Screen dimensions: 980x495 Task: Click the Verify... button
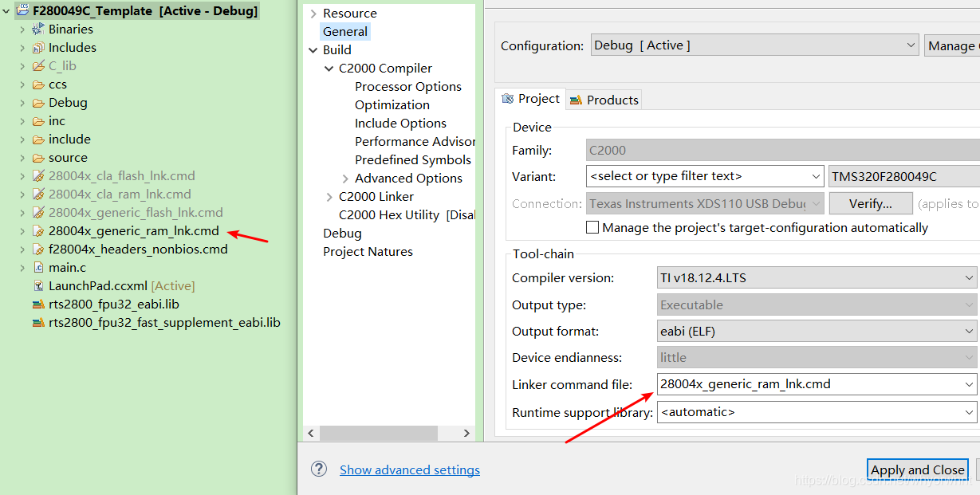point(871,203)
